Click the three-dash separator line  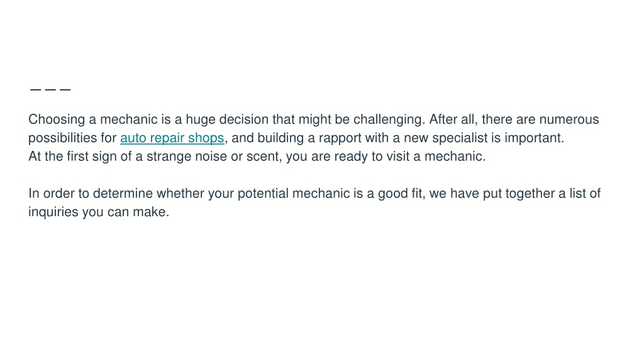tap(50, 89)
